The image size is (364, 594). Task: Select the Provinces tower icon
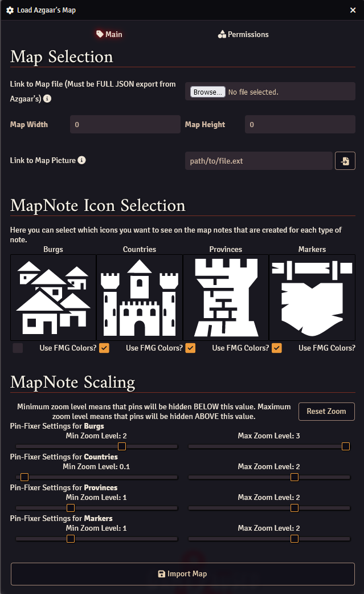[226, 298]
